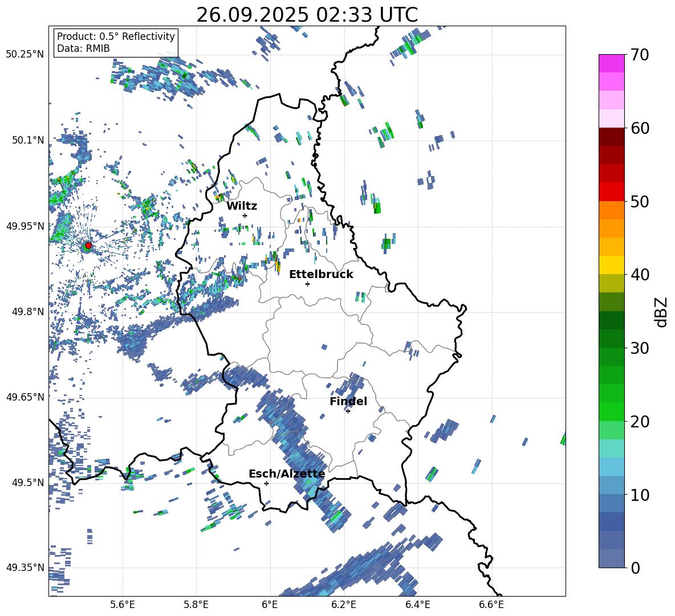Click the Wiltz station cross marker

245,215
